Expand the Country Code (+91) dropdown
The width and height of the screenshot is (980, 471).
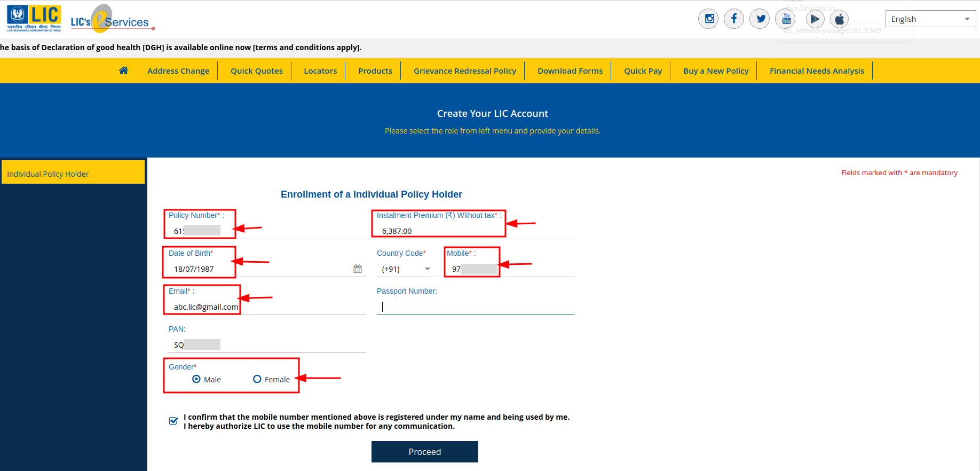pyautogui.click(x=406, y=269)
